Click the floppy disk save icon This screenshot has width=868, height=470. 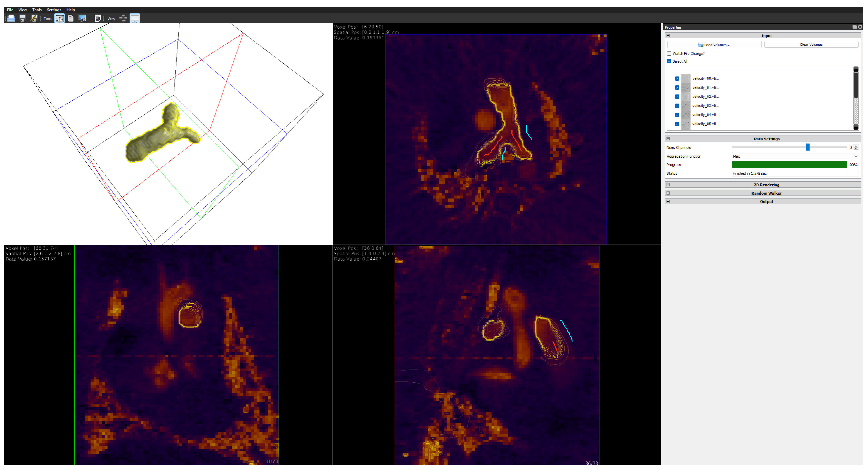tap(22, 19)
